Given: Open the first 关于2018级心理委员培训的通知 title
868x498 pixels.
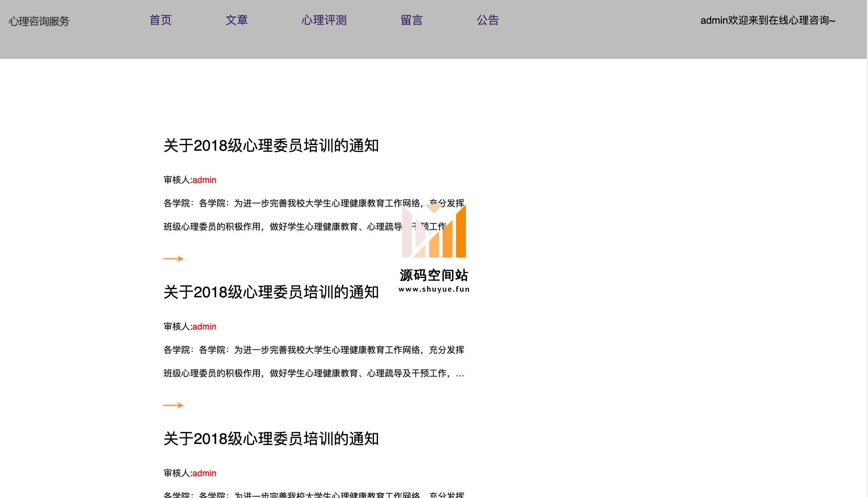Looking at the screenshot, I should pos(271,146).
